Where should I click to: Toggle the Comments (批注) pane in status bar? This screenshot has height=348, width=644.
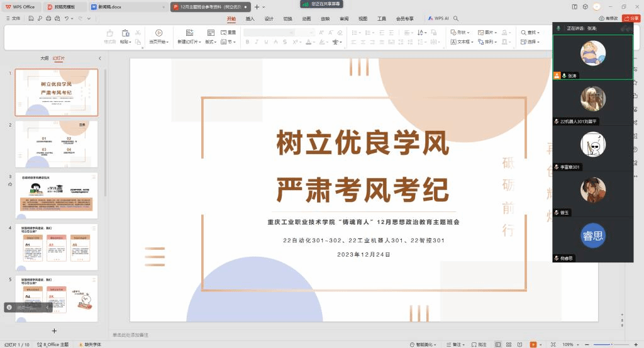(479, 344)
